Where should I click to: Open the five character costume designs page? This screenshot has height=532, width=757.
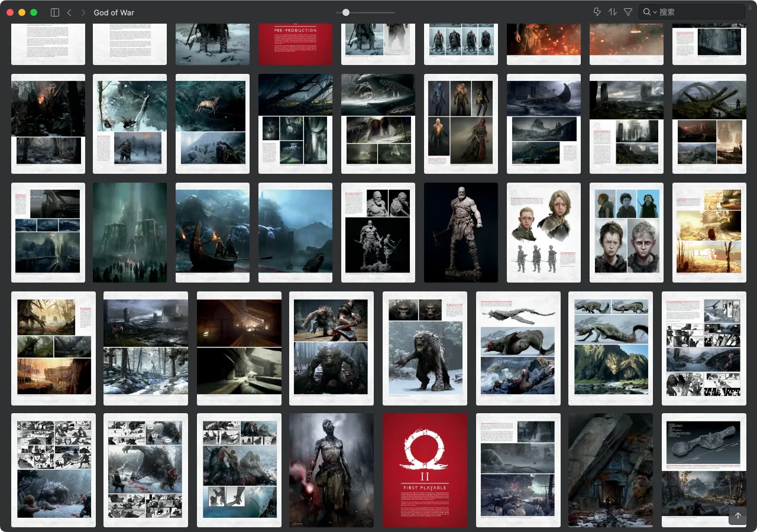[x=461, y=124]
